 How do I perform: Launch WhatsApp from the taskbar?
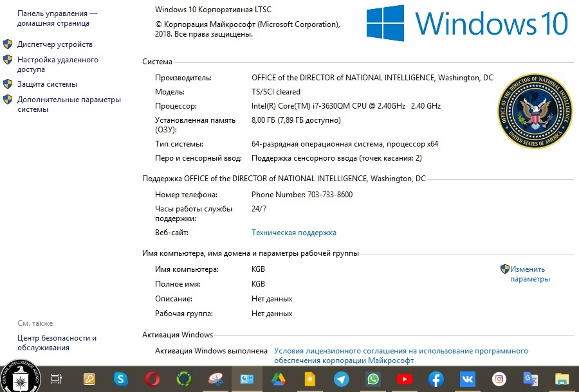coord(373,379)
